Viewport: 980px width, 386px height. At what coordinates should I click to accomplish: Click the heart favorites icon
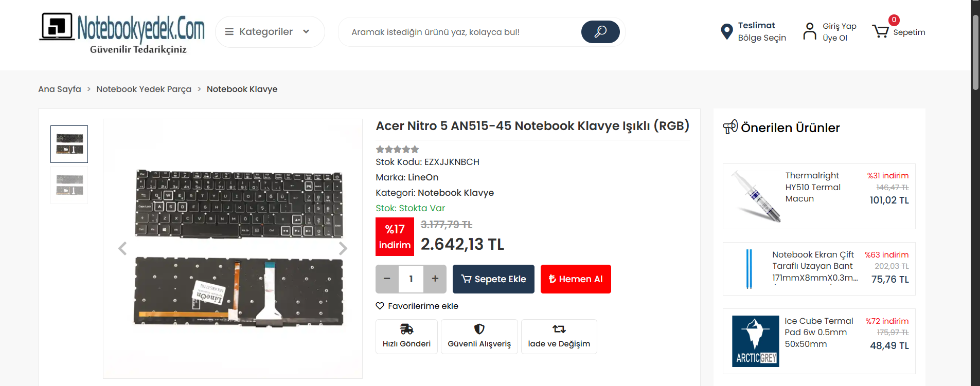click(x=380, y=306)
